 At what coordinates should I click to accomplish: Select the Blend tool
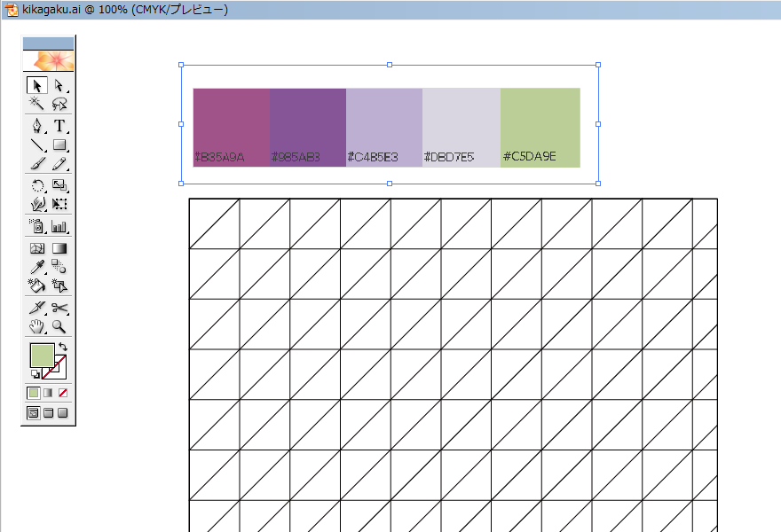click(x=59, y=267)
